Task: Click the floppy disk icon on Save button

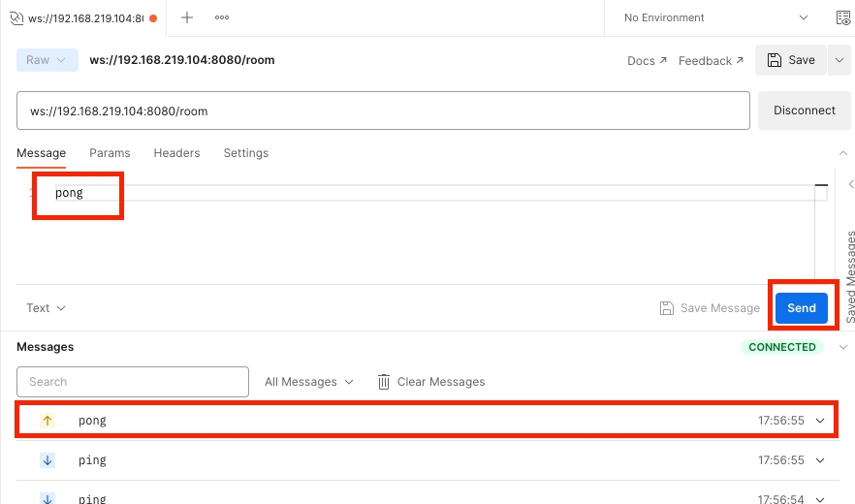Action: pyautogui.click(x=775, y=60)
